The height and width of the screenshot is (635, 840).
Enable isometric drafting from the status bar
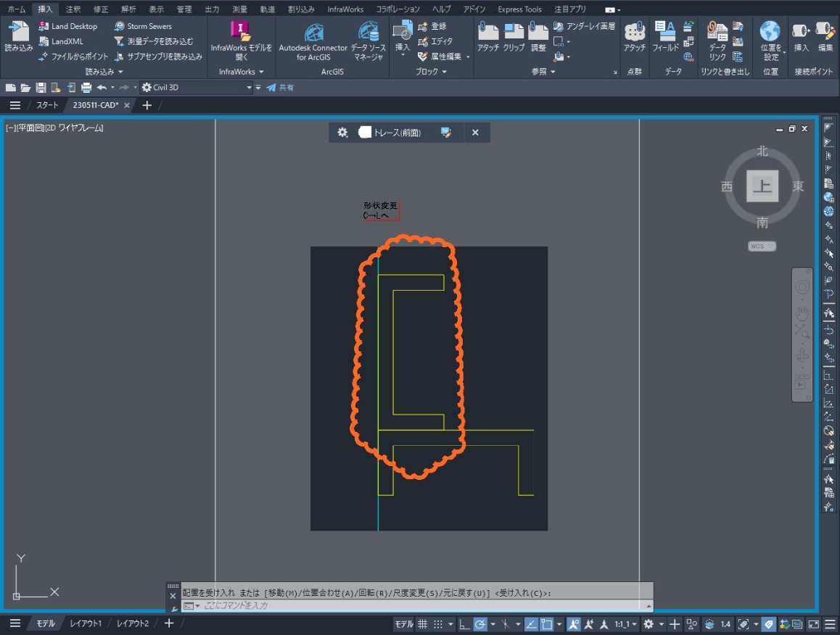[506, 623]
